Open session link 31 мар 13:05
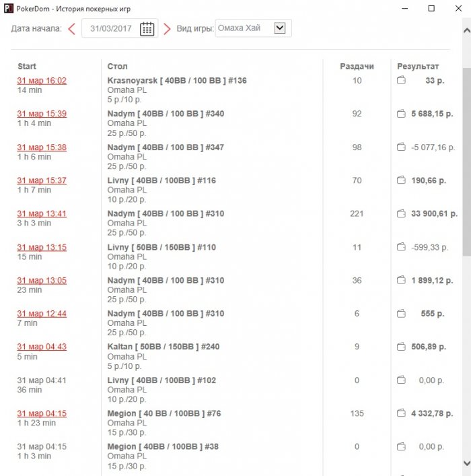This screenshot has height=476, width=471. (x=42, y=281)
